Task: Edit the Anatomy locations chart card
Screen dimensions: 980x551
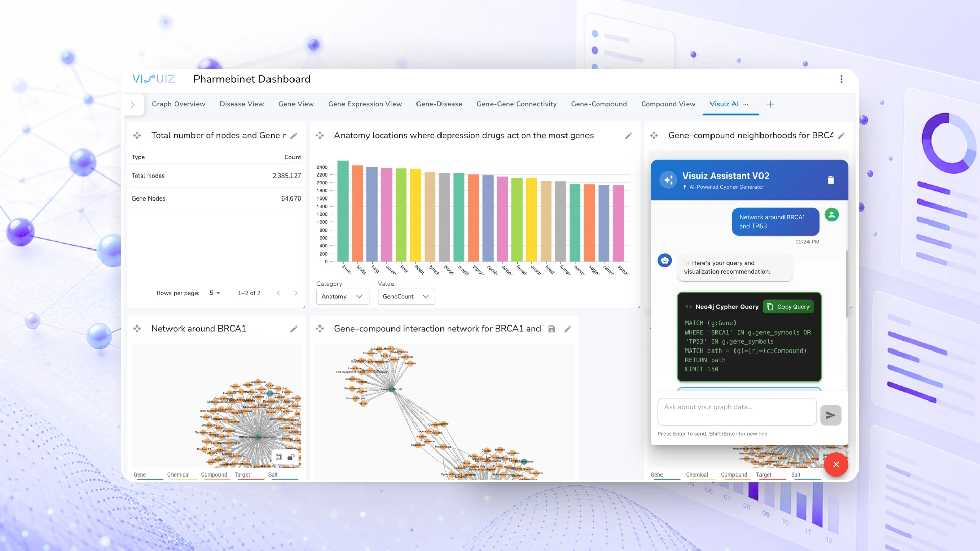Action: (628, 136)
